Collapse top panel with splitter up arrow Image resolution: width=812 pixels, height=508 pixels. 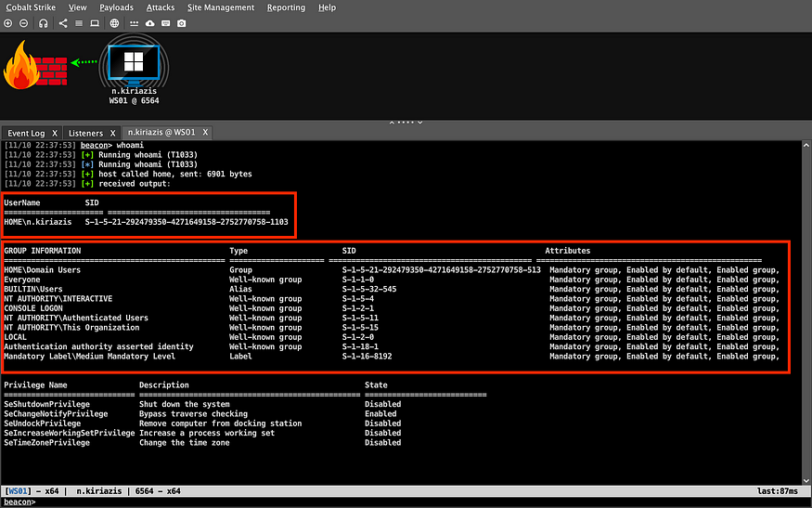click(392, 123)
